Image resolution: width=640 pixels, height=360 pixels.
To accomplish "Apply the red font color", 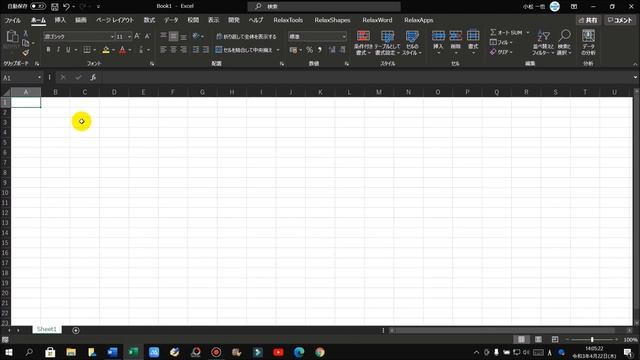I will click(122, 50).
